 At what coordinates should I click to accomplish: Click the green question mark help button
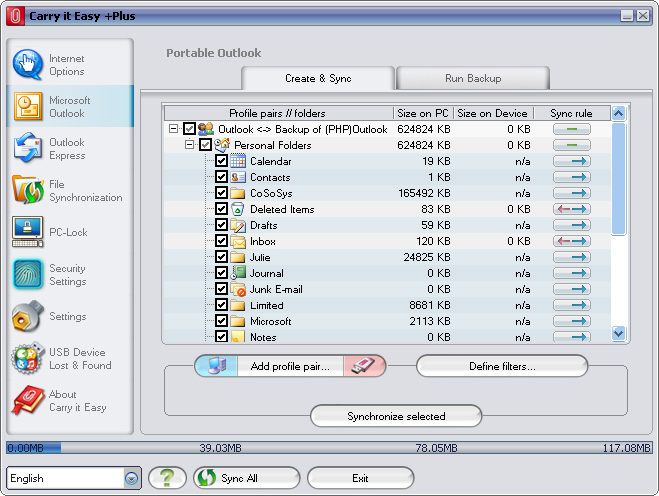(167, 478)
